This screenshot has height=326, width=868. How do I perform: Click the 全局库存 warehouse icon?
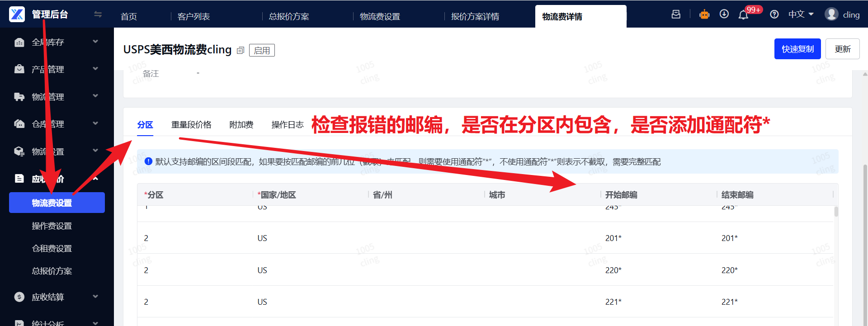(19, 42)
